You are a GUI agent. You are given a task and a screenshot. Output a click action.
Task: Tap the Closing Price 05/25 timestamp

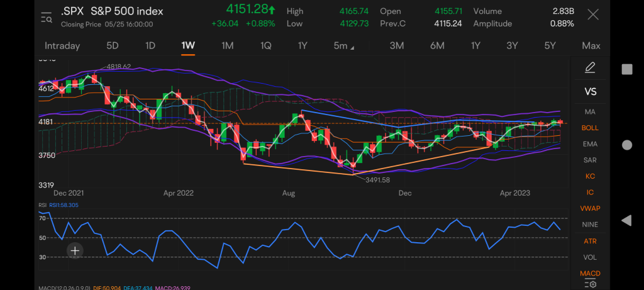tap(107, 25)
